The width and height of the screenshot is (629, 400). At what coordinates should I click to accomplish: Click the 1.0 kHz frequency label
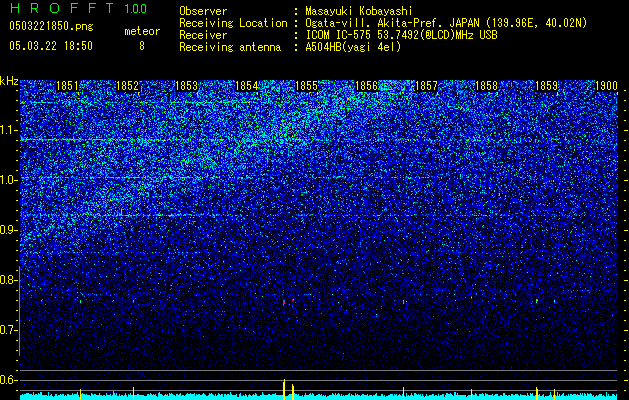coord(9,180)
